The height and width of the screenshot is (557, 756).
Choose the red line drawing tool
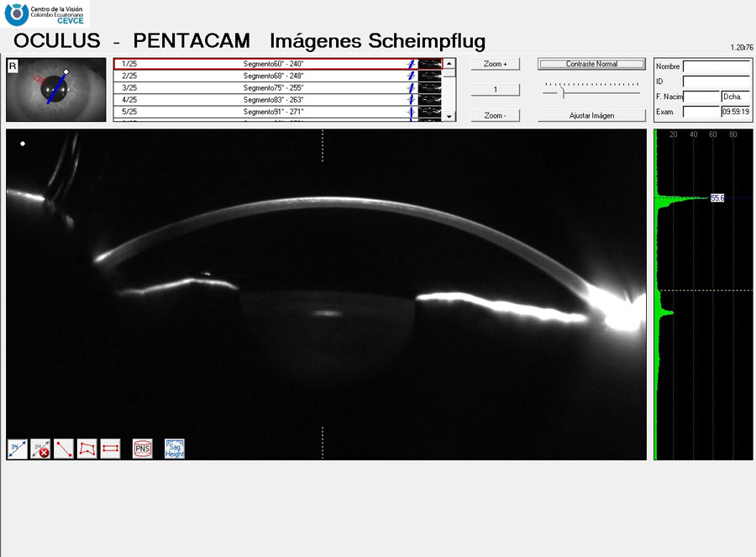(x=64, y=449)
